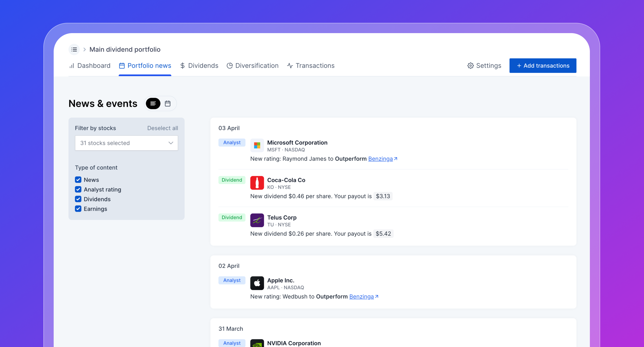
Task: Click the portfolio list menu icon
Action: [x=74, y=49]
